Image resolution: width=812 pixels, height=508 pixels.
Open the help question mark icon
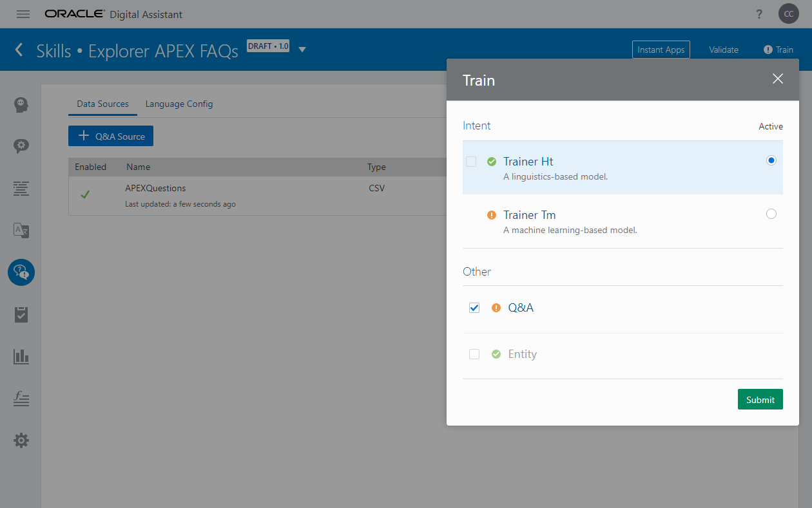click(760, 14)
